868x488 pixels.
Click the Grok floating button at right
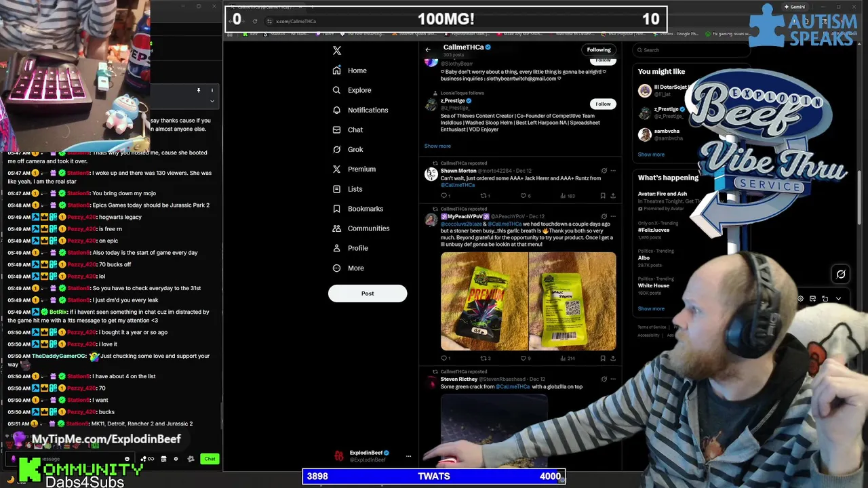(841, 274)
